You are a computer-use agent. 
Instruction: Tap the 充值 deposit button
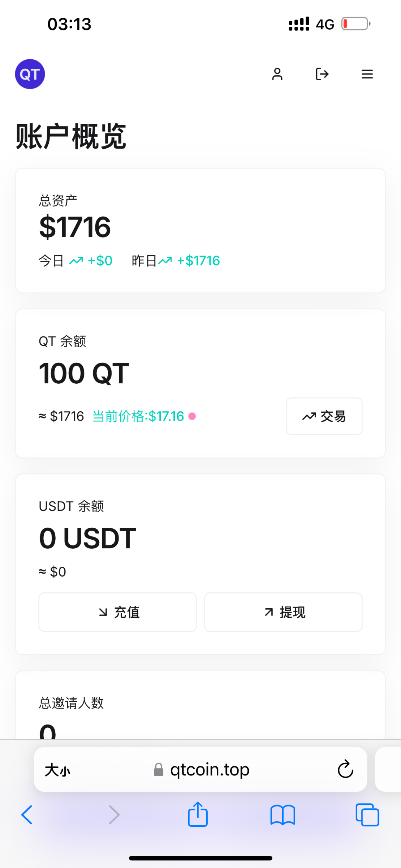117,612
